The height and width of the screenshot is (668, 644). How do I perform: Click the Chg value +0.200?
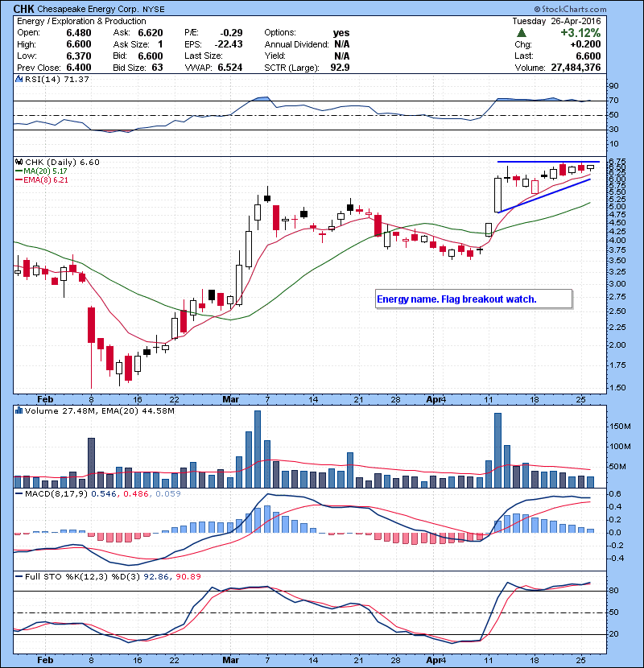[585, 44]
